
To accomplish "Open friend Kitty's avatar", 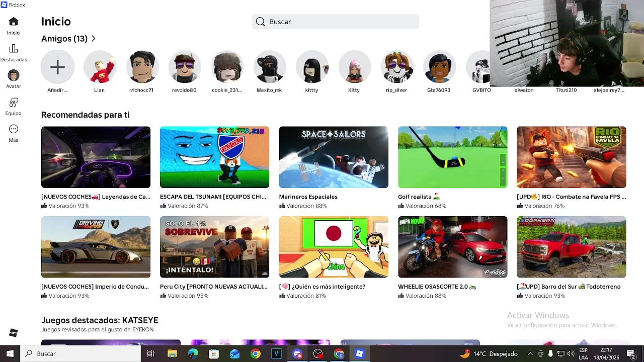I will pyautogui.click(x=354, y=67).
